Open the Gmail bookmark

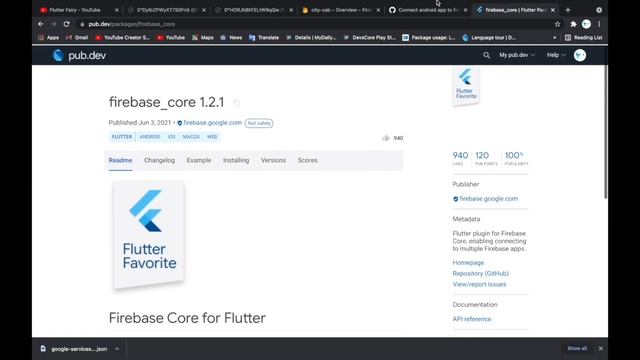(x=77, y=38)
